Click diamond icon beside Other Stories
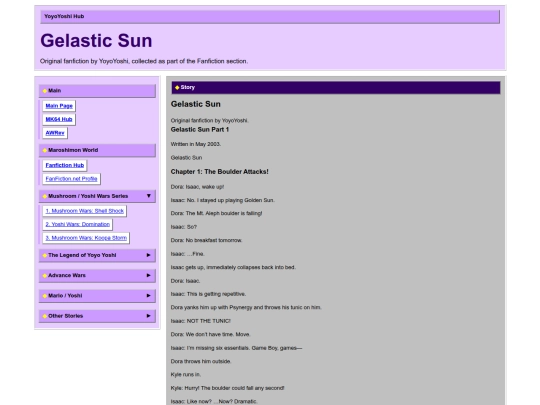Image resolution: width=540 pixels, height=405 pixels. coord(45,316)
